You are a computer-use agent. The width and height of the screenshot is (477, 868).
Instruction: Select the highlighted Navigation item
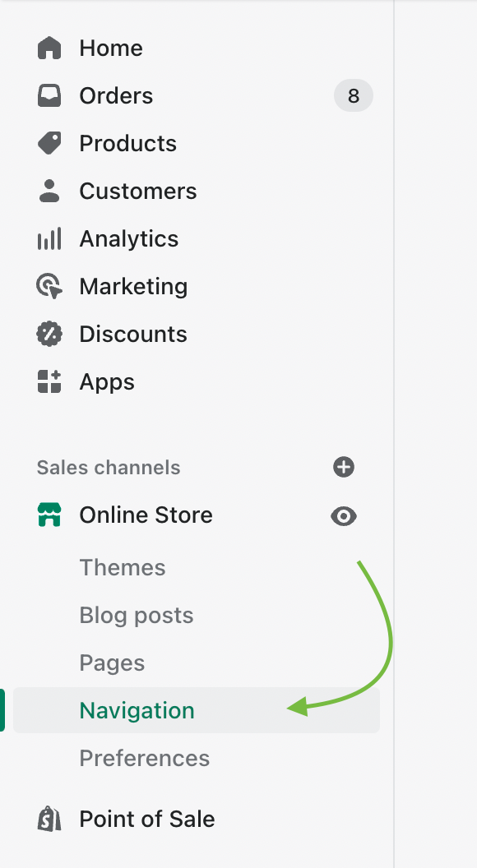(197, 710)
